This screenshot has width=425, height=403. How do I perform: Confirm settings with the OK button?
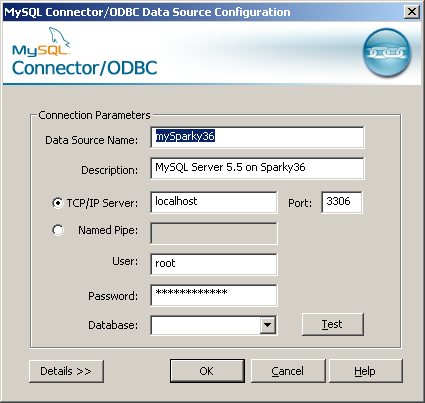click(x=207, y=371)
